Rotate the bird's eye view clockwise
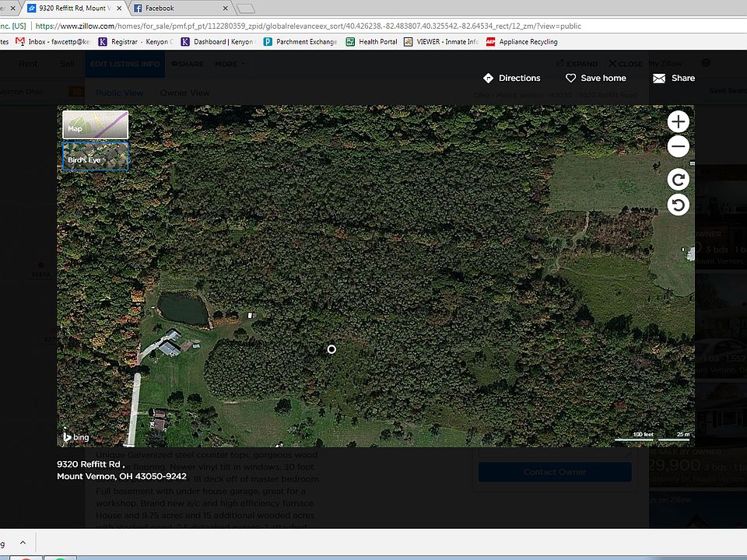This screenshot has height=560, width=747. (678, 180)
